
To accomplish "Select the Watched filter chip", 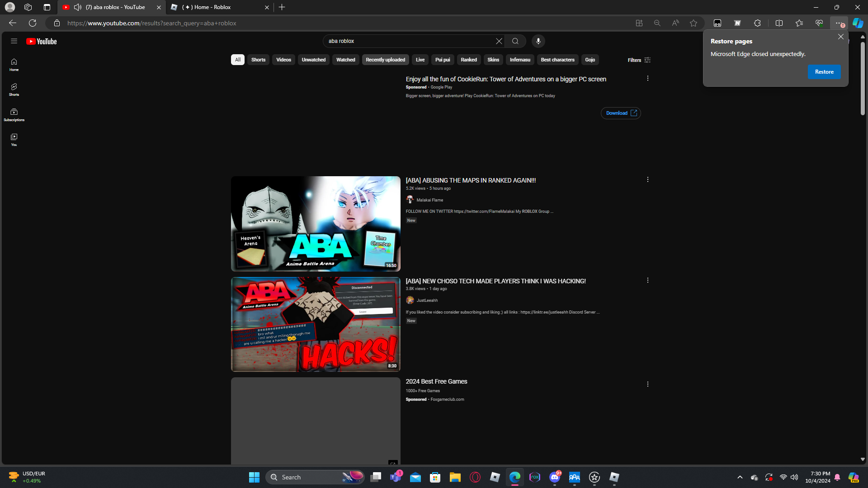I will 346,60.
